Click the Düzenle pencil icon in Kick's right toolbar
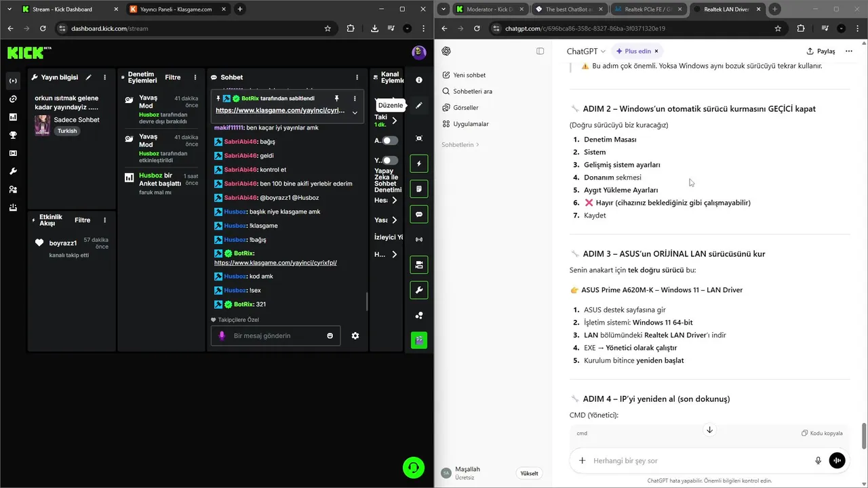 click(419, 105)
